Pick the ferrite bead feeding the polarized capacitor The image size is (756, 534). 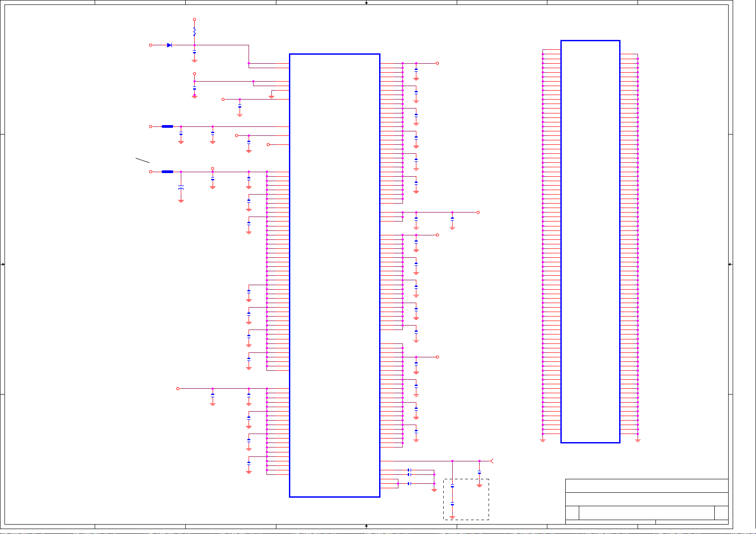167,172
